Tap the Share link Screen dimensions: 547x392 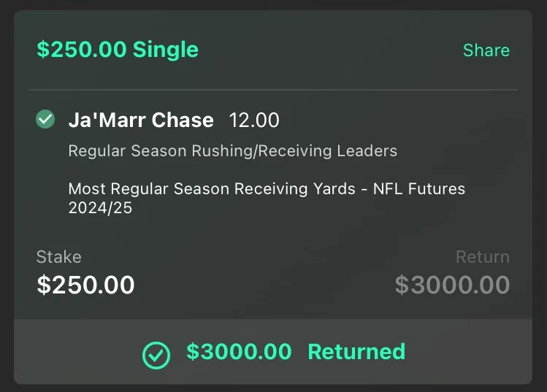[486, 50]
